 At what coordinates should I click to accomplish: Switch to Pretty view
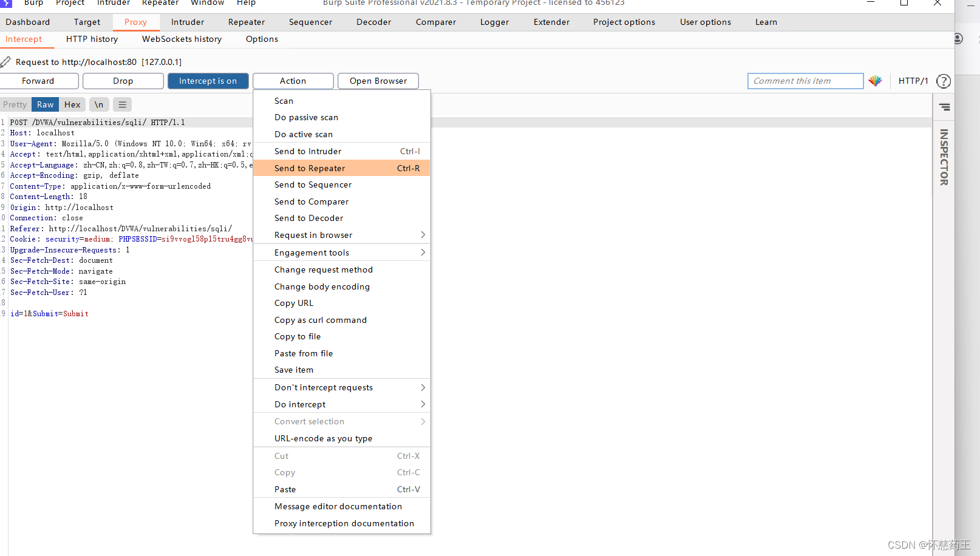pos(15,104)
